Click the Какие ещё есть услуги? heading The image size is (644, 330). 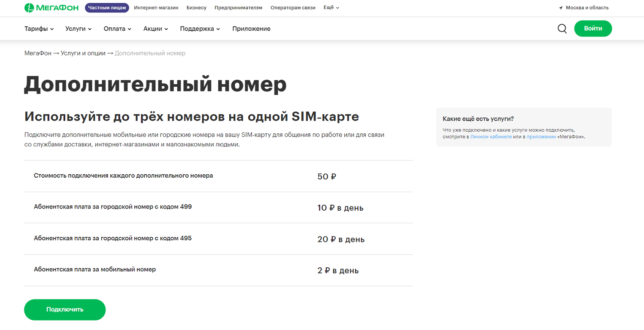(478, 119)
